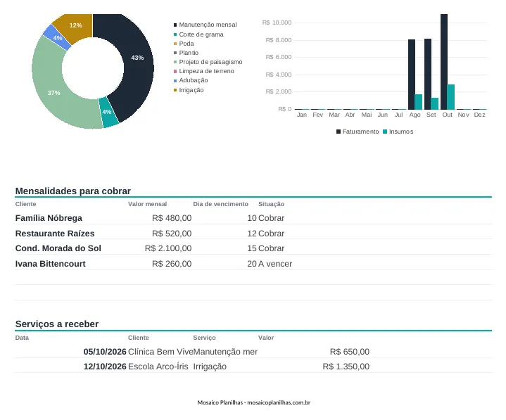Click the A vencer status cell
506x420 pixels.
(x=275, y=264)
